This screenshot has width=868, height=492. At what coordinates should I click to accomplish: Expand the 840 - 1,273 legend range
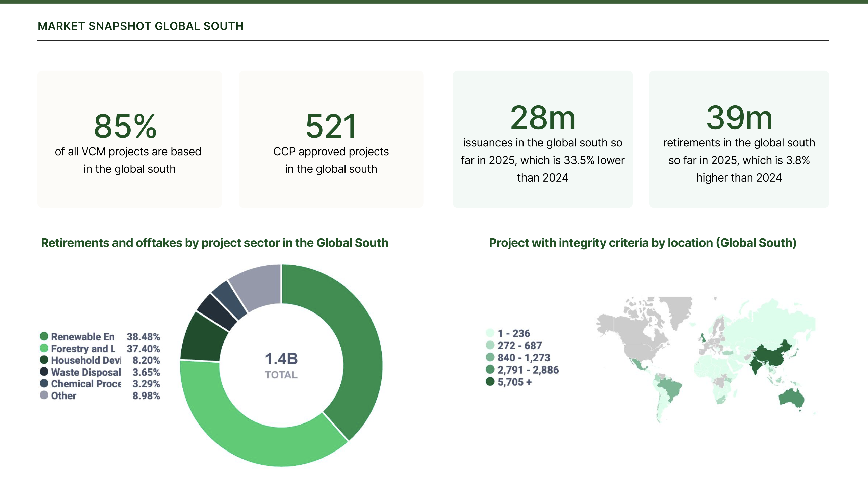click(x=490, y=357)
